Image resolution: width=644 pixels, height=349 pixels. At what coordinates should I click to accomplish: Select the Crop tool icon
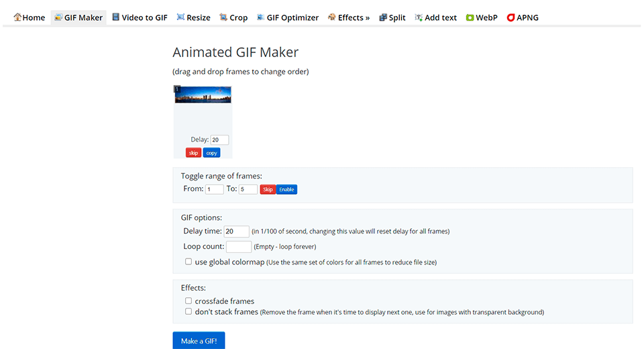tap(223, 17)
